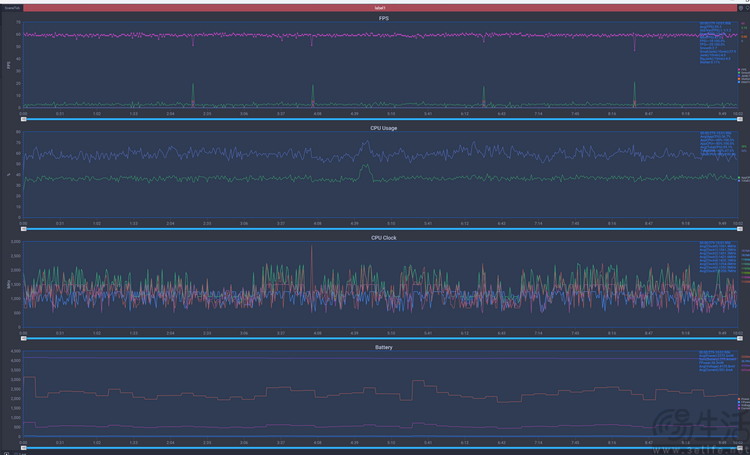750x455 pixels.
Task: Click the 4:08 tick on FPS time axis
Action: coord(317,114)
